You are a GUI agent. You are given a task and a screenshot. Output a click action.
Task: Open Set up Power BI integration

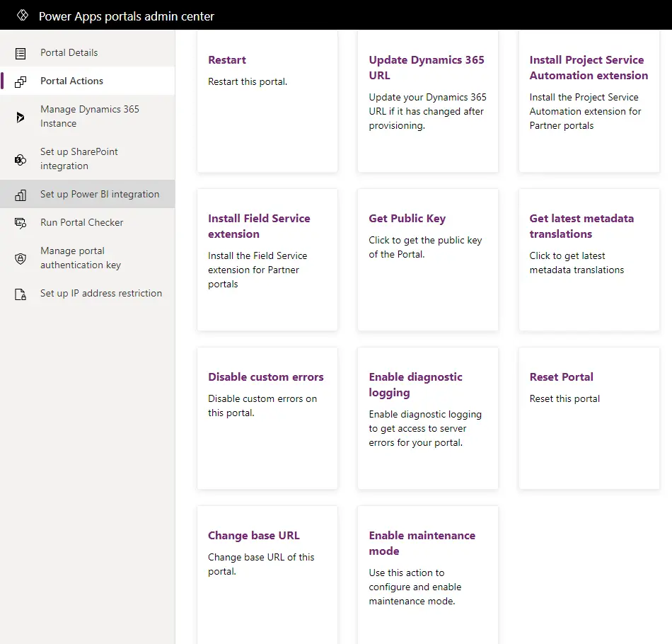tap(88, 194)
